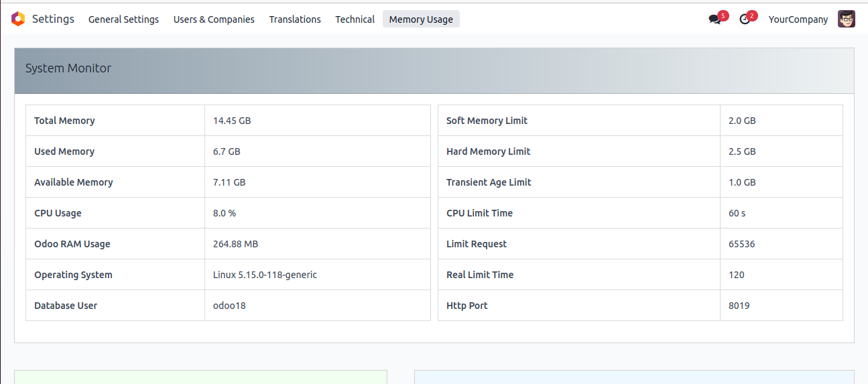The width and height of the screenshot is (868, 384).
Task: Open the General Settings menu
Action: pyautogui.click(x=123, y=19)
